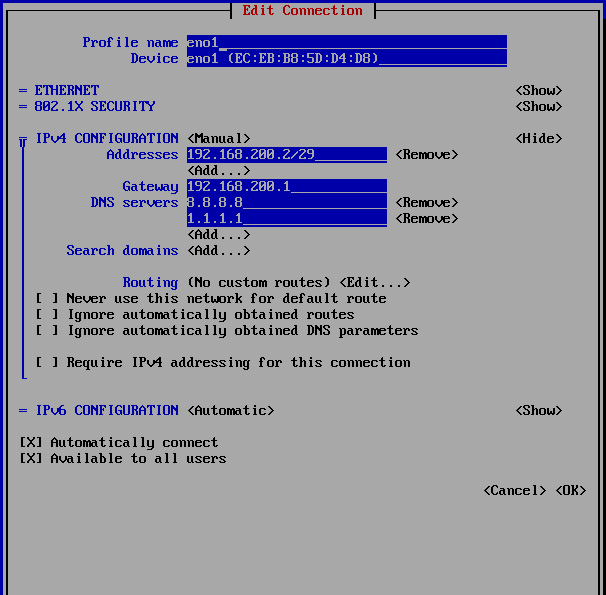Click the DNS servers label
Screen dimensions: 606x595
point(134,202)
